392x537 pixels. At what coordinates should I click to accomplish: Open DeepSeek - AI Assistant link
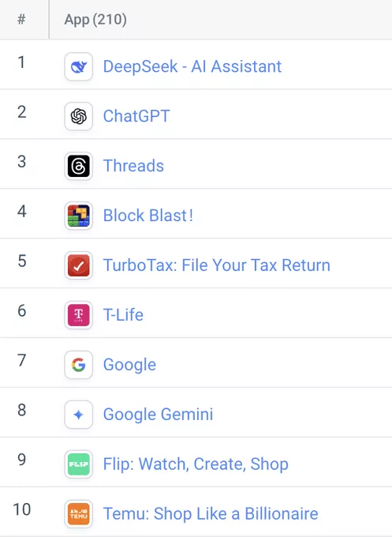pos(192,66)
